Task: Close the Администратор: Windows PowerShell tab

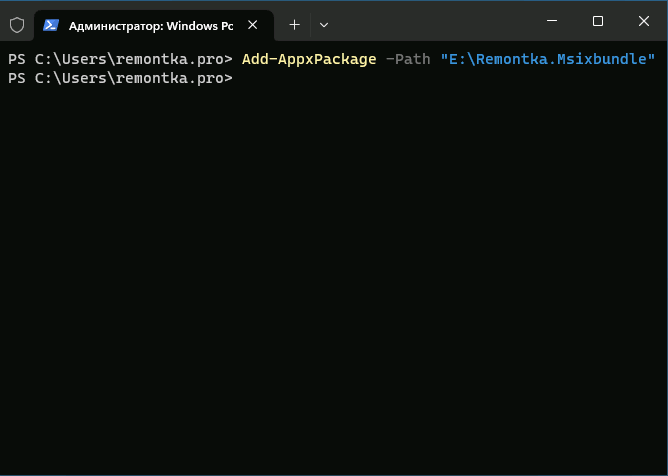Action: point(255,25)
